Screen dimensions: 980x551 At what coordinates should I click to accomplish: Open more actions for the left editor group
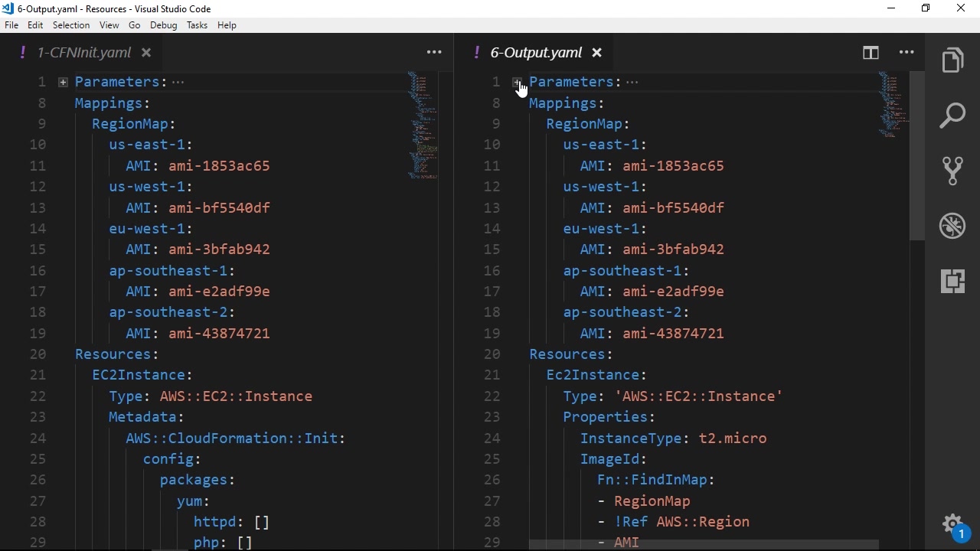pyautogui.click(x=434, y=53)
